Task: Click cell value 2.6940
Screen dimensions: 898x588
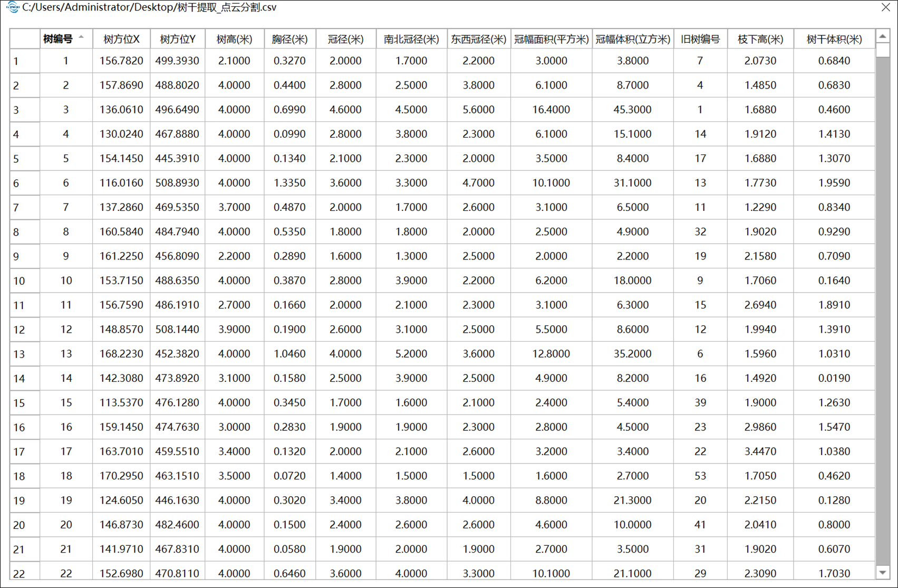Action: [760, 305]
